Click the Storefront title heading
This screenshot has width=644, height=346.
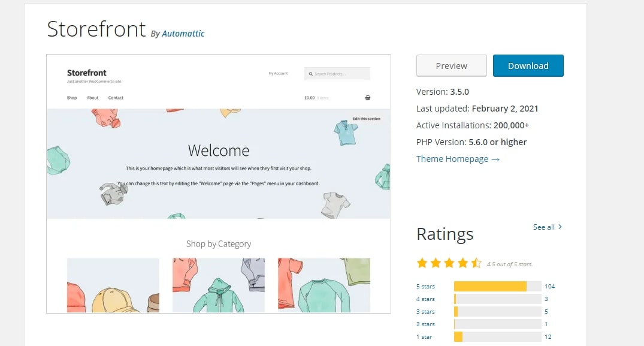tap(96, 29)
